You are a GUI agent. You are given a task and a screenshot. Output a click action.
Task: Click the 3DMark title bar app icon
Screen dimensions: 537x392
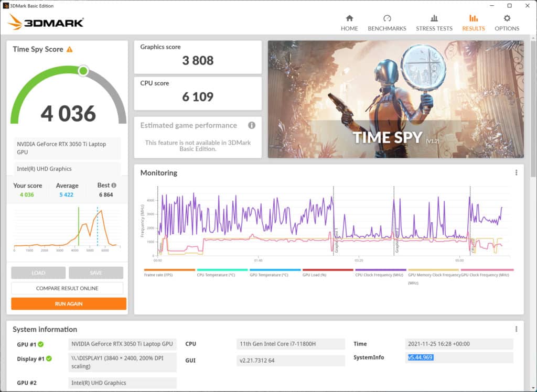click(5, 5)
